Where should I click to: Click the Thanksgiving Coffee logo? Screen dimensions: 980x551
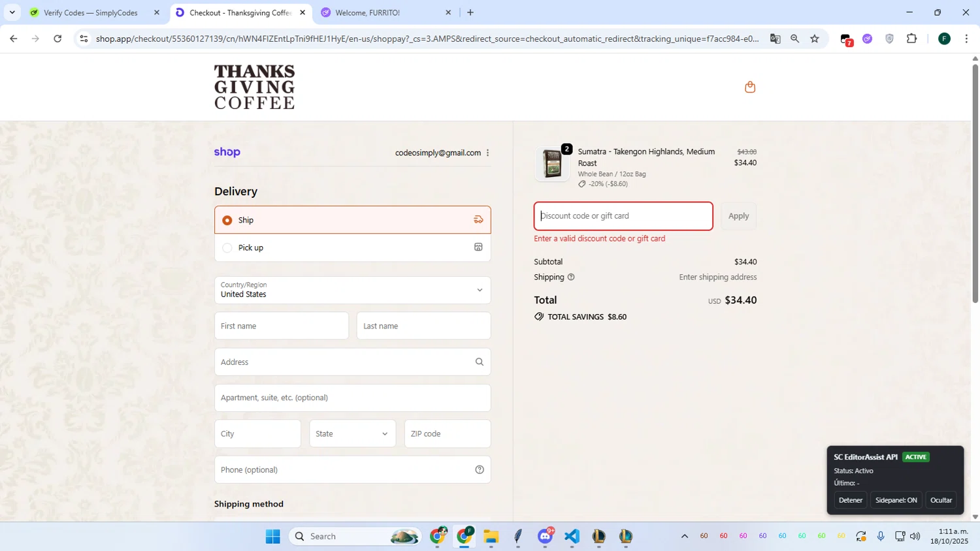[x=255, y=87]
